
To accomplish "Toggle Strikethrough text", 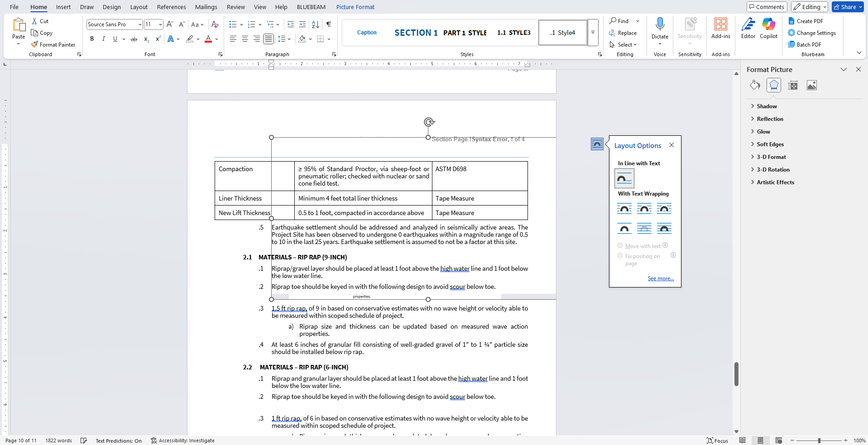I will point(134,39).
